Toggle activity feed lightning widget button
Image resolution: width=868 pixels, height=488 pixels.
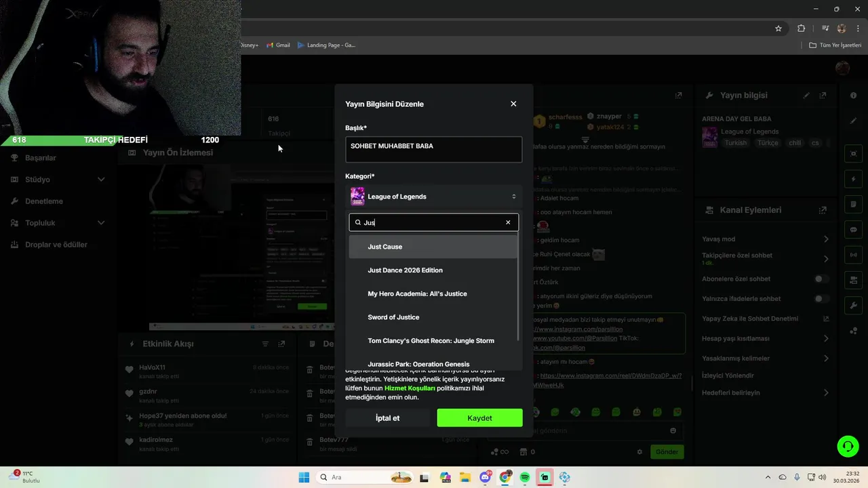[x=853, y=180]
